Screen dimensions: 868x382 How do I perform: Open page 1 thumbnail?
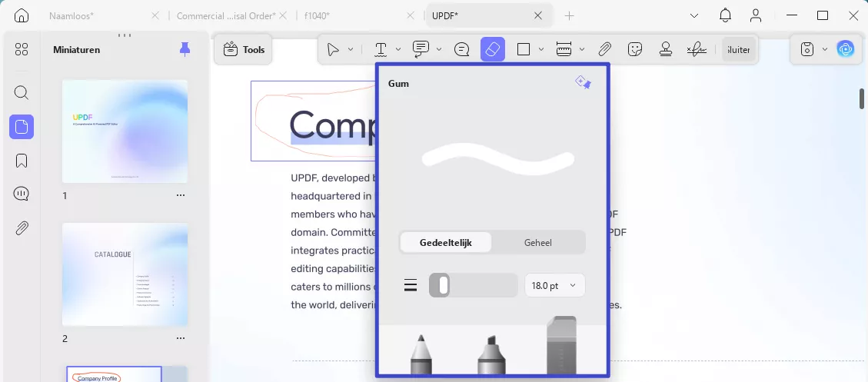(125, 131)
